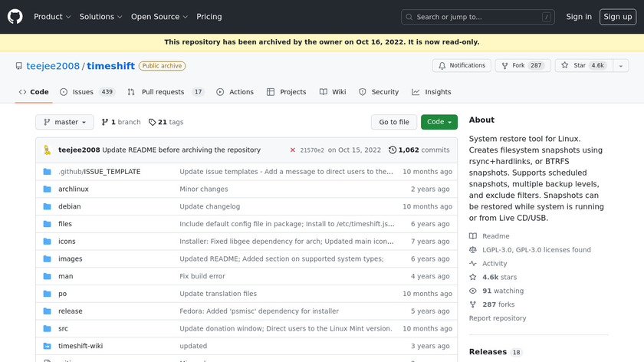Screen dimensions: 644x362
Task: Switch to the Code tab
Action: [x=34, y=92]
